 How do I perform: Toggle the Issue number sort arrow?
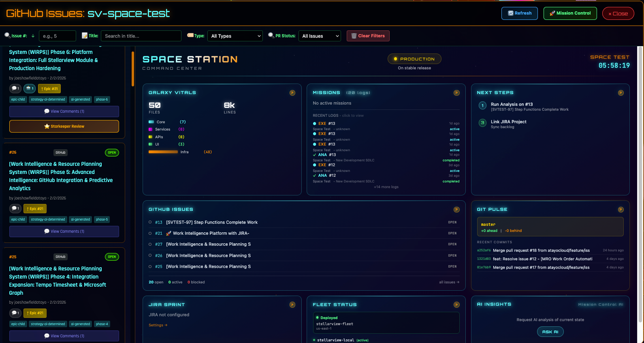[33, 36]
